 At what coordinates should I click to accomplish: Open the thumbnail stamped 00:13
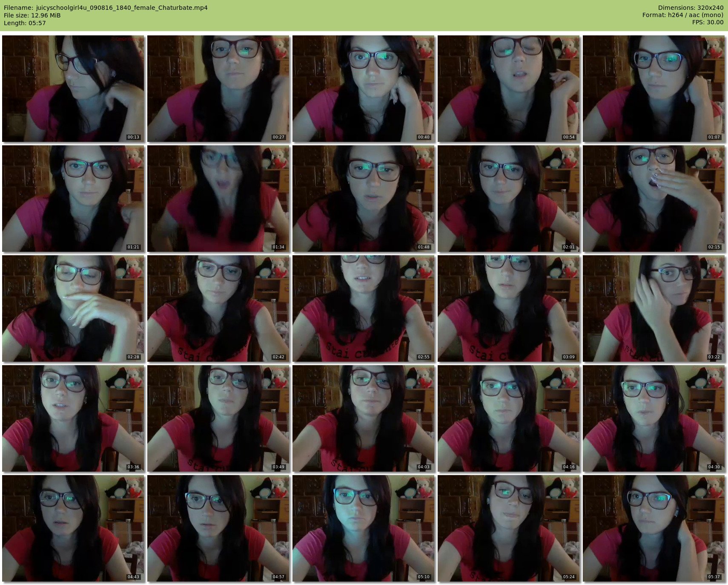coord(73,89)
